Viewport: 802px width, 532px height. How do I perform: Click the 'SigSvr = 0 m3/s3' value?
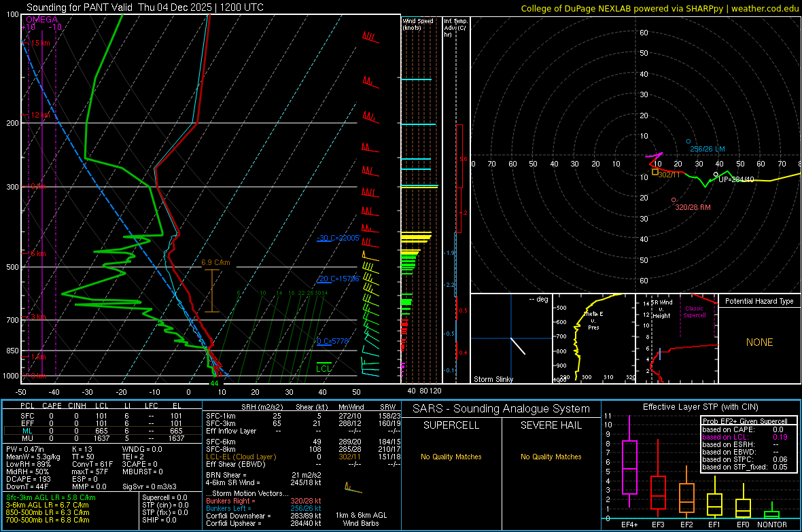pyautogui.click(x=150, y=487)
